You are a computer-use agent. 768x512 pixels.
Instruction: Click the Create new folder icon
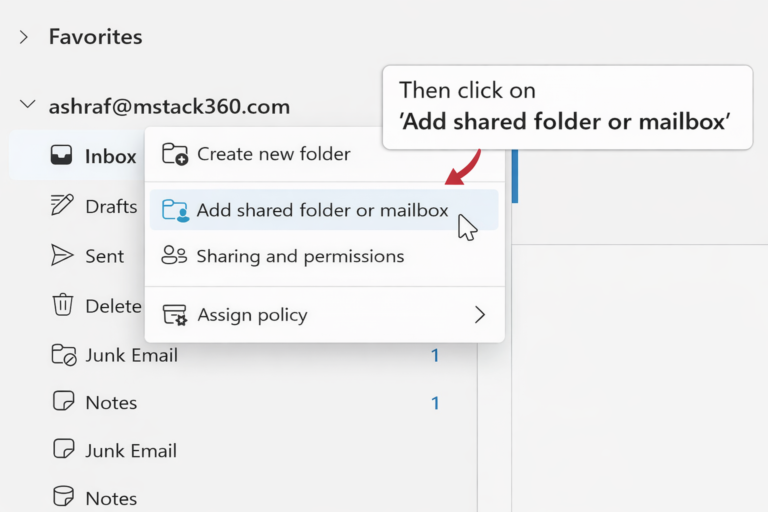point(175,154)
